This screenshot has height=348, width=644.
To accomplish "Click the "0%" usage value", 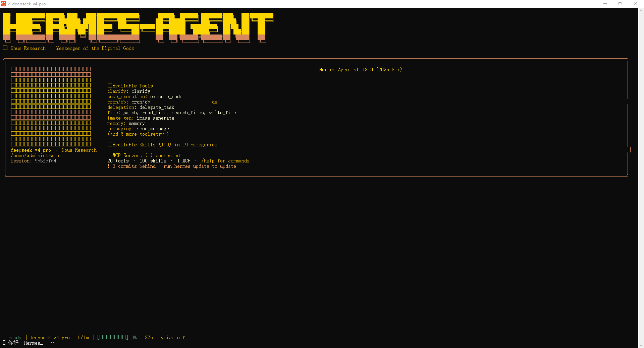I will point(134,338).
